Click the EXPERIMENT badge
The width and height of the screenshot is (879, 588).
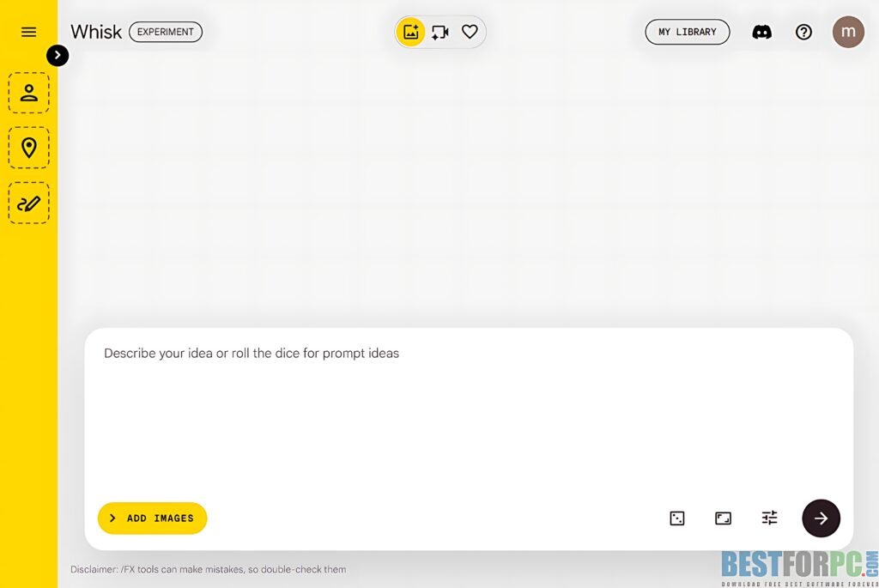166,32
